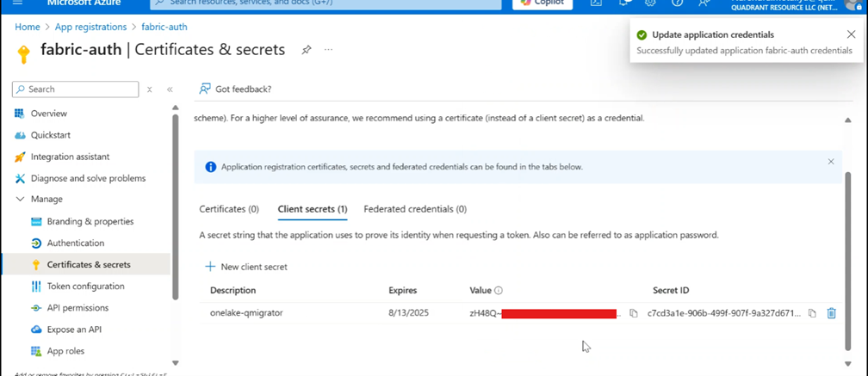Click the Overview grid icon

coord(20,114)
